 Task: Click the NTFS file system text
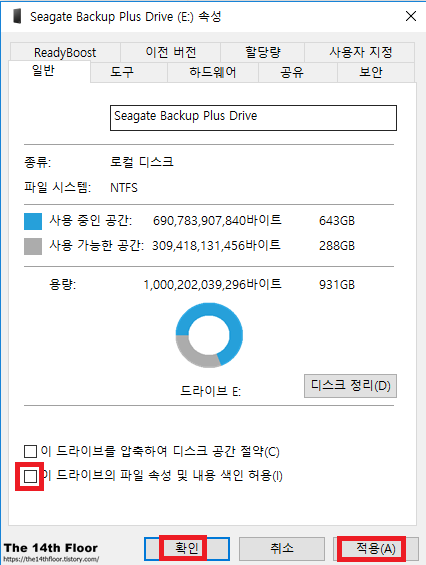(124, 188)
